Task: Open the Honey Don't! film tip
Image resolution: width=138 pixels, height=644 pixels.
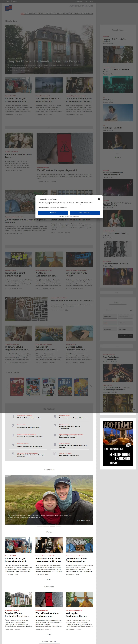Action: click(x=108, y=99)
